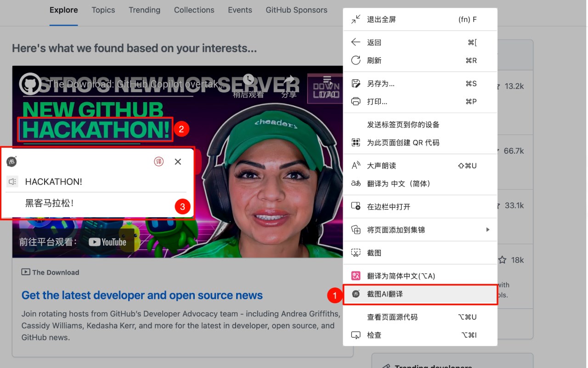Open the Trending tab
The image size is (588, 368).
tap(144, 10)
